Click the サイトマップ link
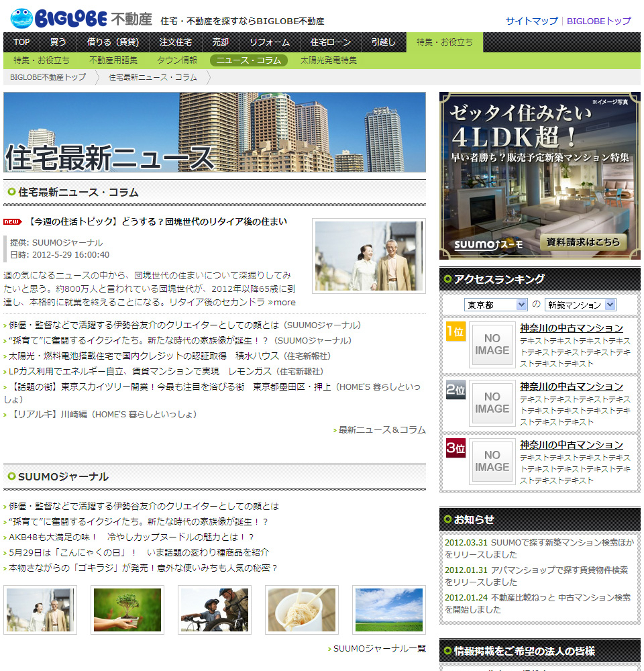Image resolution: width=644 pixels, height=671 pixels. (532, 21)
